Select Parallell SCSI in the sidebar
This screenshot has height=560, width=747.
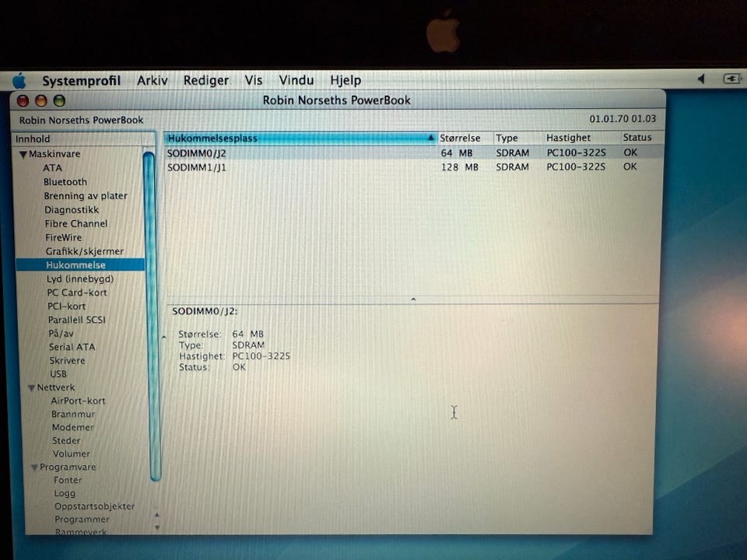pyautogui.click(x=77, y=320)
